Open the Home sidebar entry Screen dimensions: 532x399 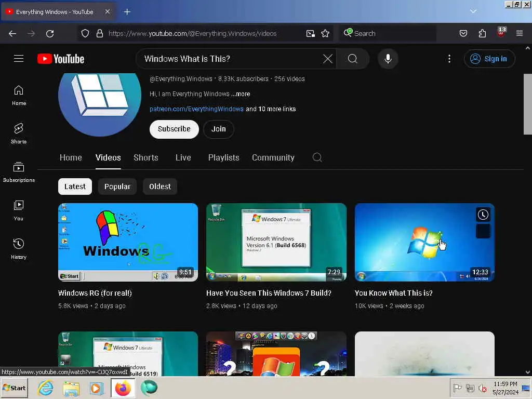[x=19, y=96]
